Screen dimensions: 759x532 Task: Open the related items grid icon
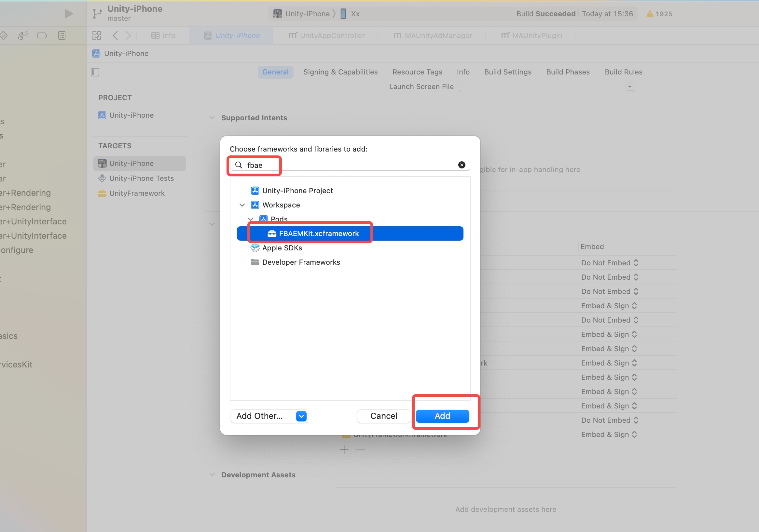(x=97, y=35)
